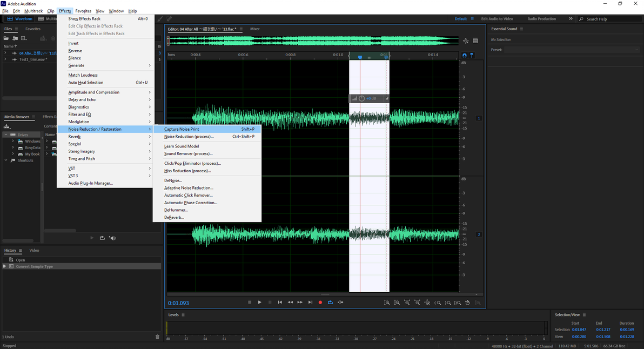
Task: Open the DeNoise effect
Action: [x=173, y=180]
